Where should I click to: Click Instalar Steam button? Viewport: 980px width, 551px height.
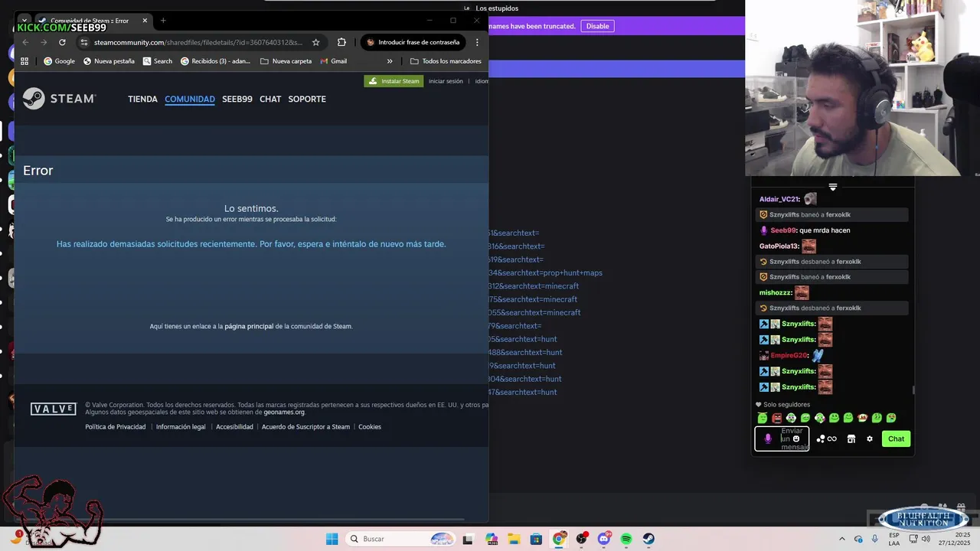pyautogui.click(x=394, y=81)
